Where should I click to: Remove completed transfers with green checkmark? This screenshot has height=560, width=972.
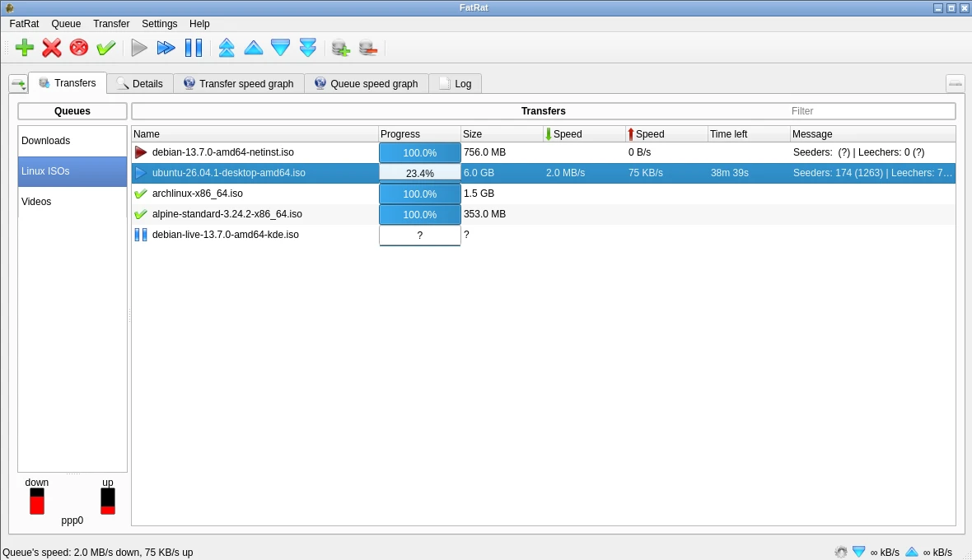[x=106, y=48]
